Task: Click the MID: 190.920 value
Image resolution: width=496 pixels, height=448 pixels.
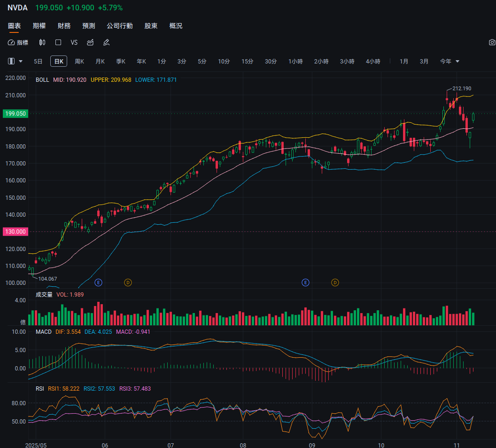Action: pos(70,80)
